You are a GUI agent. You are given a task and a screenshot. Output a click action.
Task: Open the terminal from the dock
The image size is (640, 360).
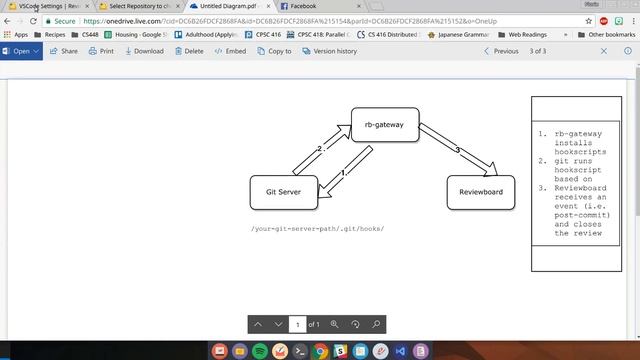click(300, 351)
